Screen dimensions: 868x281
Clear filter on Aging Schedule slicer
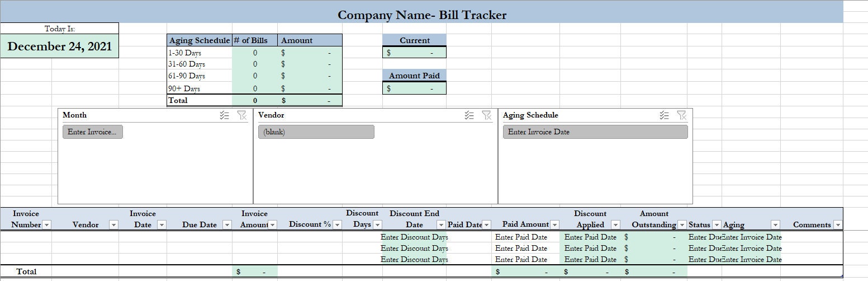[x=681, y=115]
